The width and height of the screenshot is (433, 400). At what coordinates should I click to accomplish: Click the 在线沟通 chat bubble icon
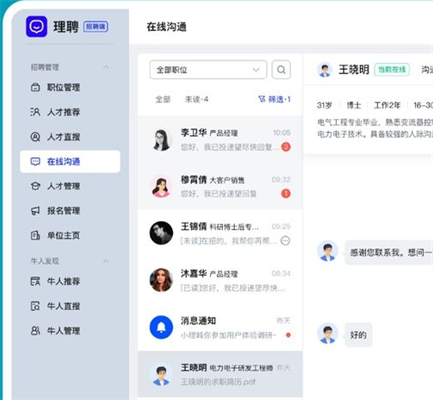click(x=35, y=162)
